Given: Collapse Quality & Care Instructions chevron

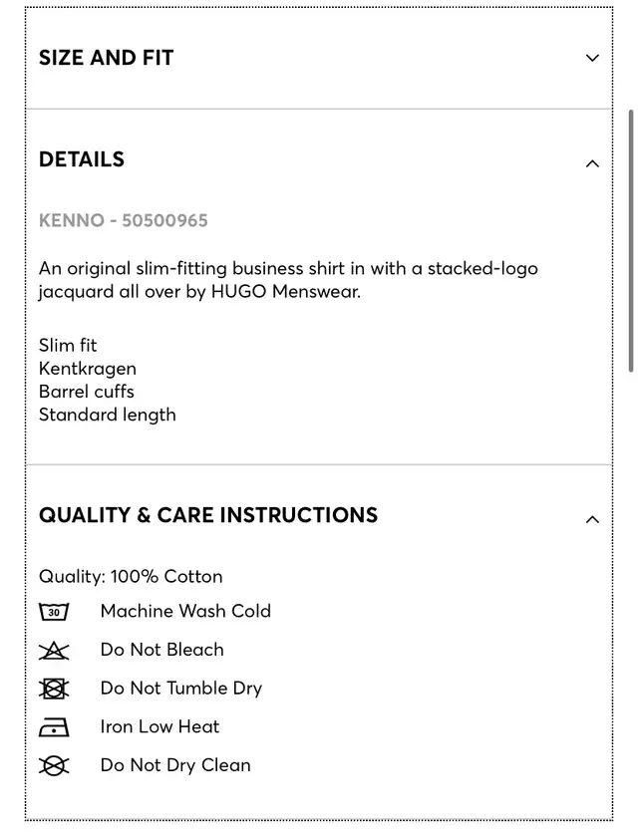Looking at the screenshot, I should coord(592,519).
